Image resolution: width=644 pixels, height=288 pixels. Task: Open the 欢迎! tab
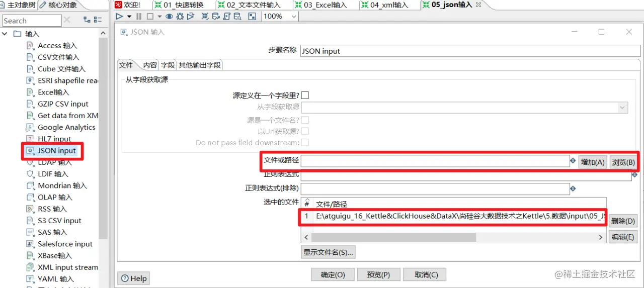[127, 5]
